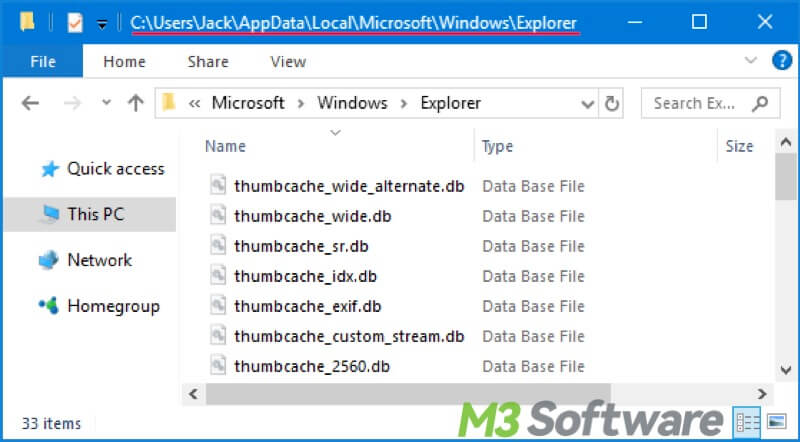Click the Properties quick access toolbar icon
Viewport: 800px width, 442px height.
[x=74, y=23]
